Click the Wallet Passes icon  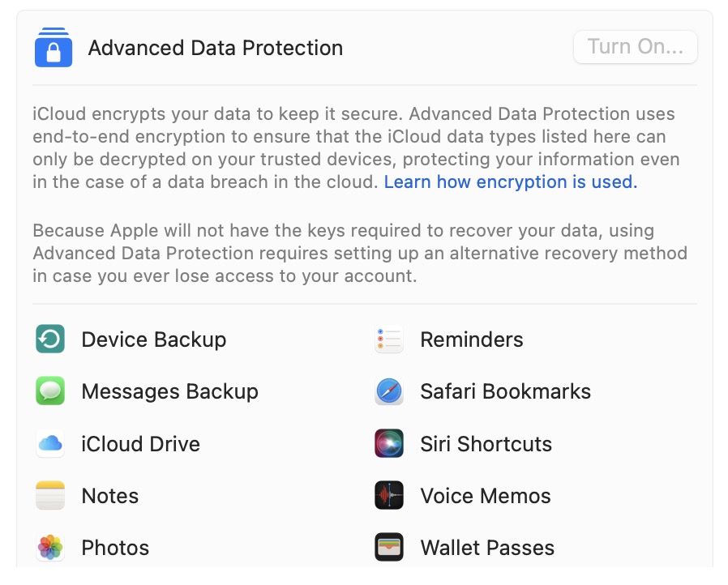(389, 548)
